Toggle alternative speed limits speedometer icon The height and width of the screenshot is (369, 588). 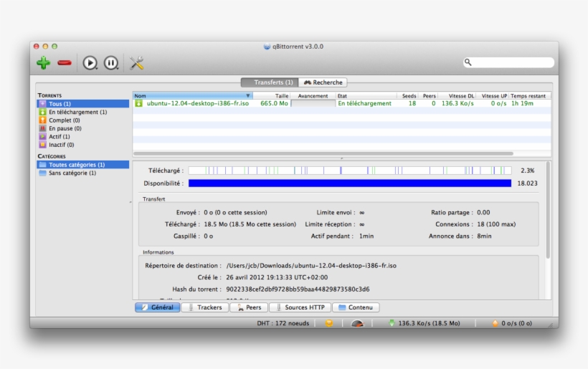pyautogui.click(x=357, y=323)
